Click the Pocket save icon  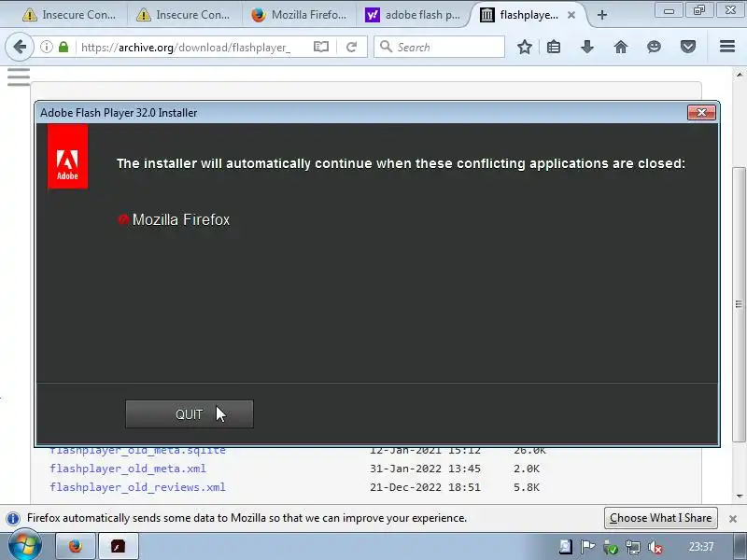(x=688, y=47)
